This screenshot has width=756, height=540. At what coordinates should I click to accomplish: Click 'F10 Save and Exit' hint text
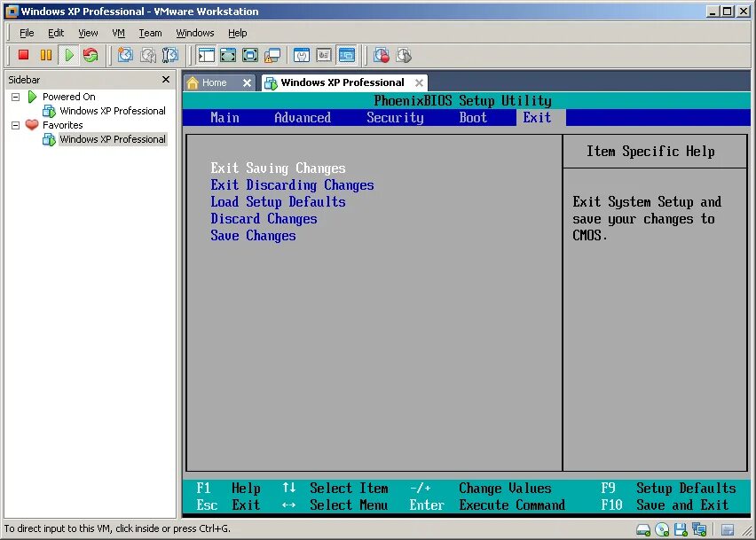pos(665,505)
